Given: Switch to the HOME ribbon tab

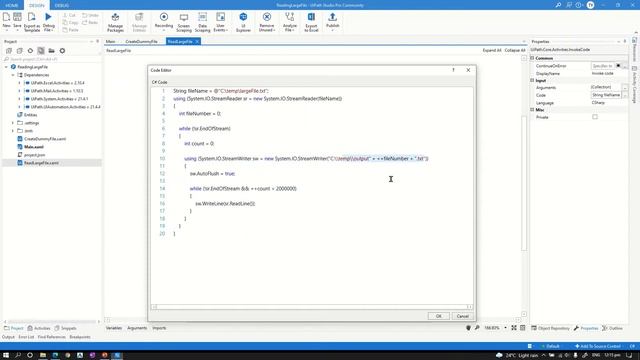Looking at the screenshot, I should [x=12, y=5].
